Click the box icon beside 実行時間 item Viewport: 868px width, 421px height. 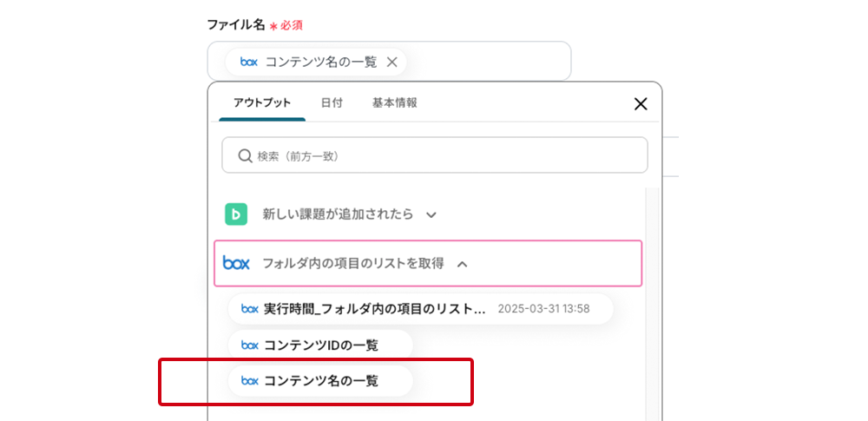point(249,308)
